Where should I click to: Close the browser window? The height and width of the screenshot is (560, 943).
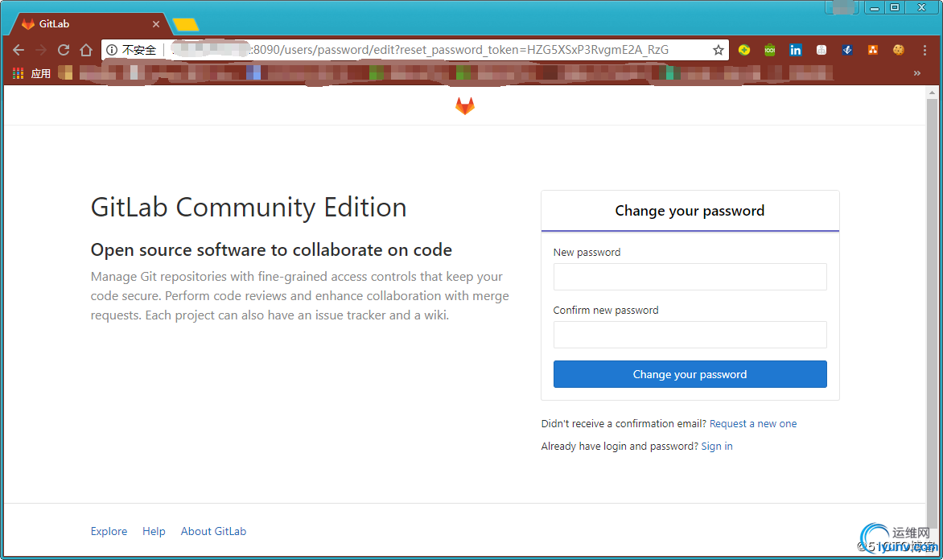click(x=921, y=8)
